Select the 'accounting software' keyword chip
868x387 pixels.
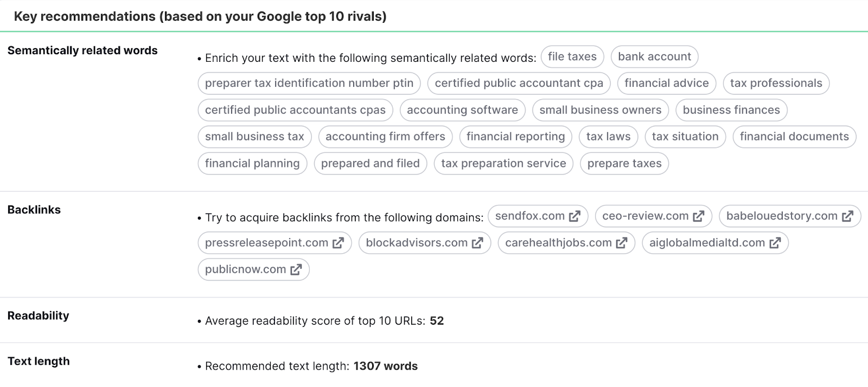(x=462, y=109)
